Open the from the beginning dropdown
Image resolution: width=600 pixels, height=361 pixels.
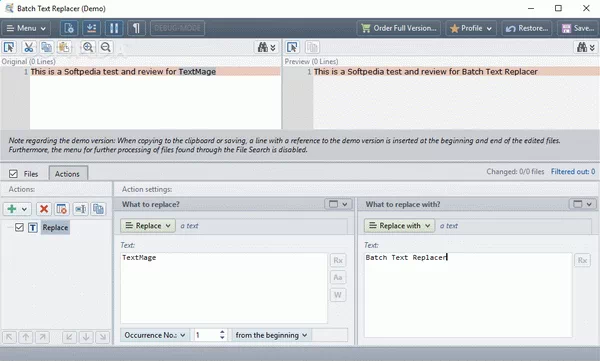271,335
